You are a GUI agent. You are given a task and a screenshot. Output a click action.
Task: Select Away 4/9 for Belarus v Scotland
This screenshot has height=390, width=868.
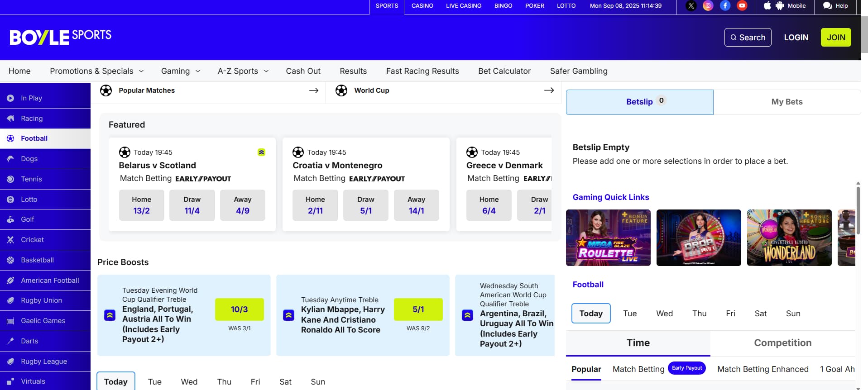243,205
